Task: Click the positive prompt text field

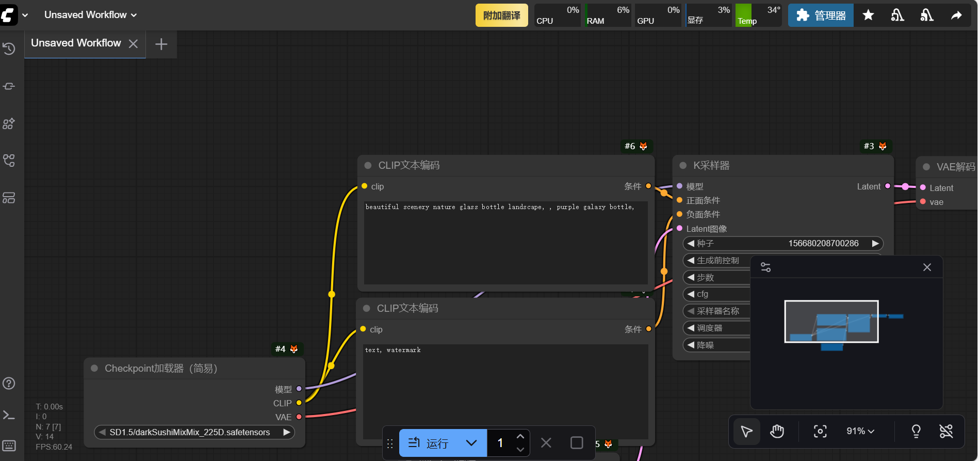Action: (505, 243)
